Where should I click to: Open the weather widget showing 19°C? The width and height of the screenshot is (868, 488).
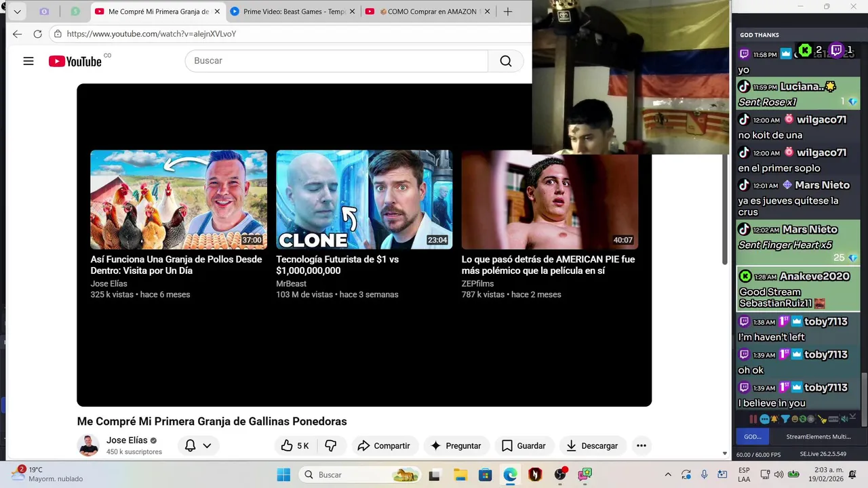[47, 474]
